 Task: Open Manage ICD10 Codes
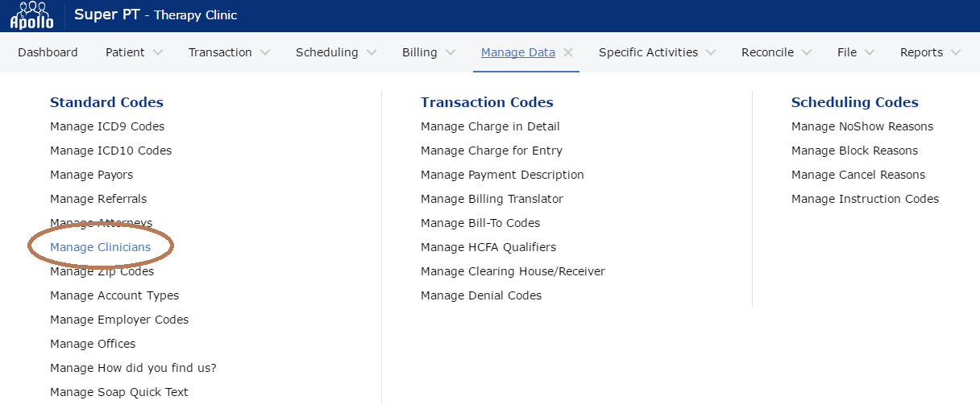coord(110,151)
